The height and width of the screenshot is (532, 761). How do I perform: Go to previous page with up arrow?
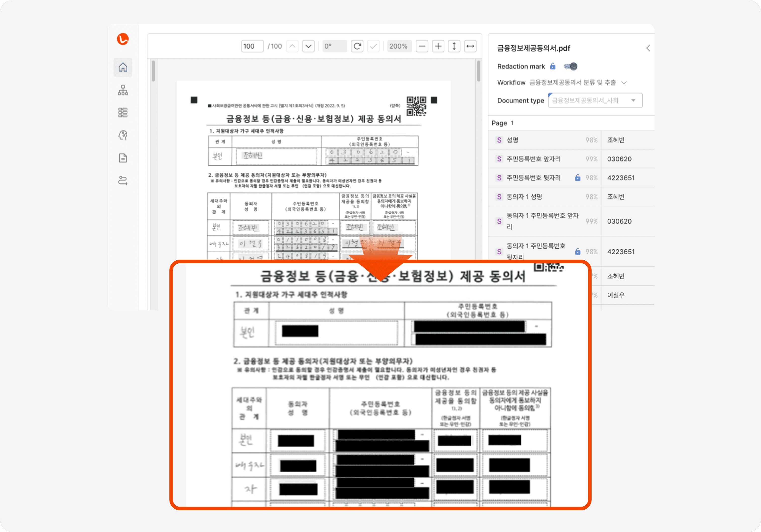tap(292, 46)
